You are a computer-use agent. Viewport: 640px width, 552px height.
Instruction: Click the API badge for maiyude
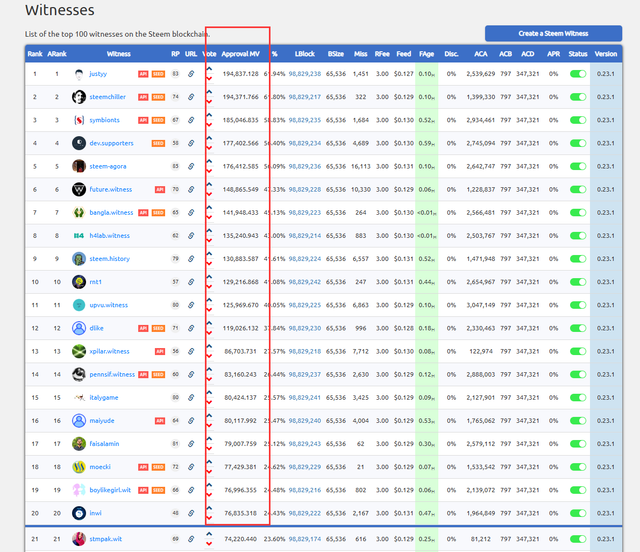[160, 421]
